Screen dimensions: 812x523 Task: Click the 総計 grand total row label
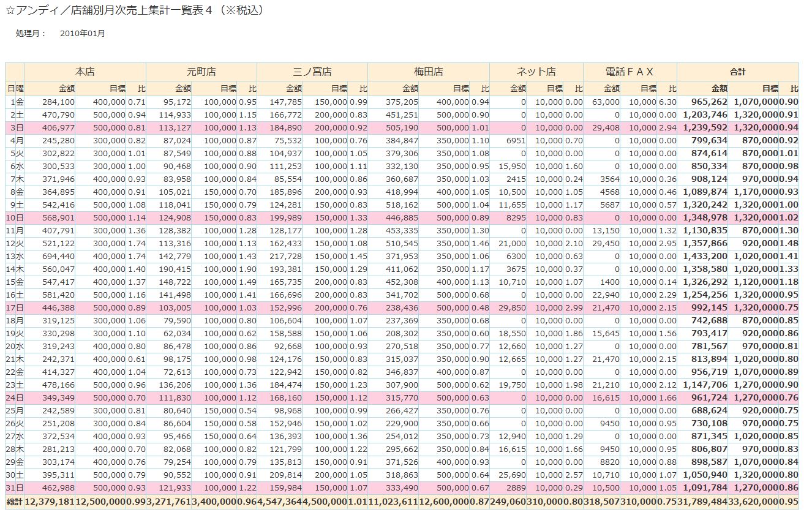pos(15,502)
